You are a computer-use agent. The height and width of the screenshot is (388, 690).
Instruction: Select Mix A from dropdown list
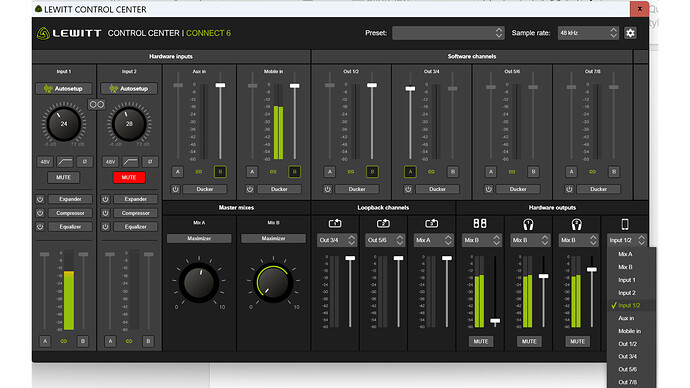(631, 254)
